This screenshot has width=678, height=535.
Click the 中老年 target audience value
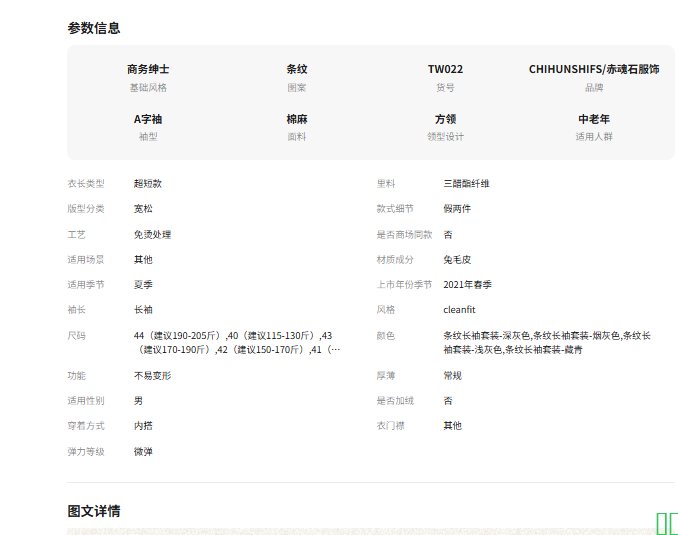coord(593,118)
